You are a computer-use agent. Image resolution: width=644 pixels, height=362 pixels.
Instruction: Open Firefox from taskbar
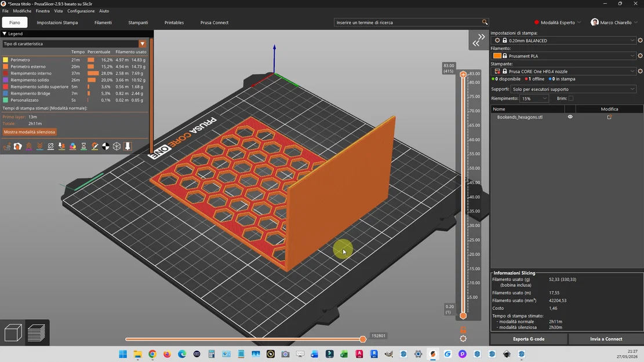pyautogui.click(x=167, y=354)
